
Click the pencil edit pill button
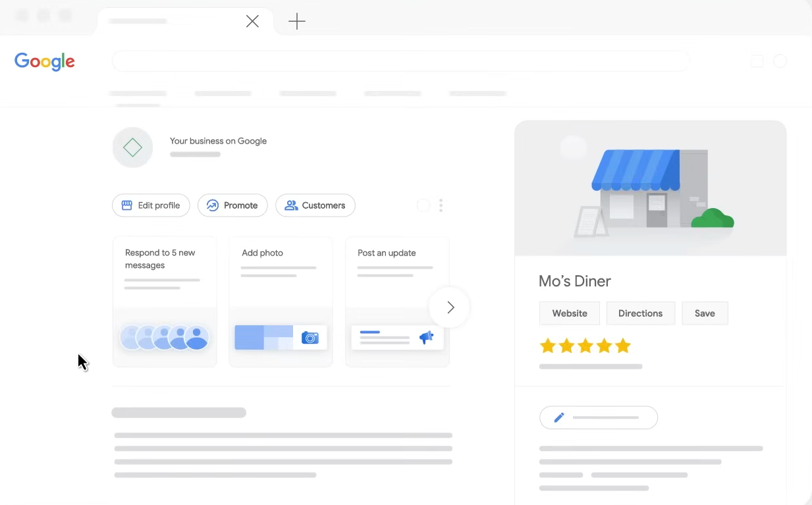tap(599, 417)
